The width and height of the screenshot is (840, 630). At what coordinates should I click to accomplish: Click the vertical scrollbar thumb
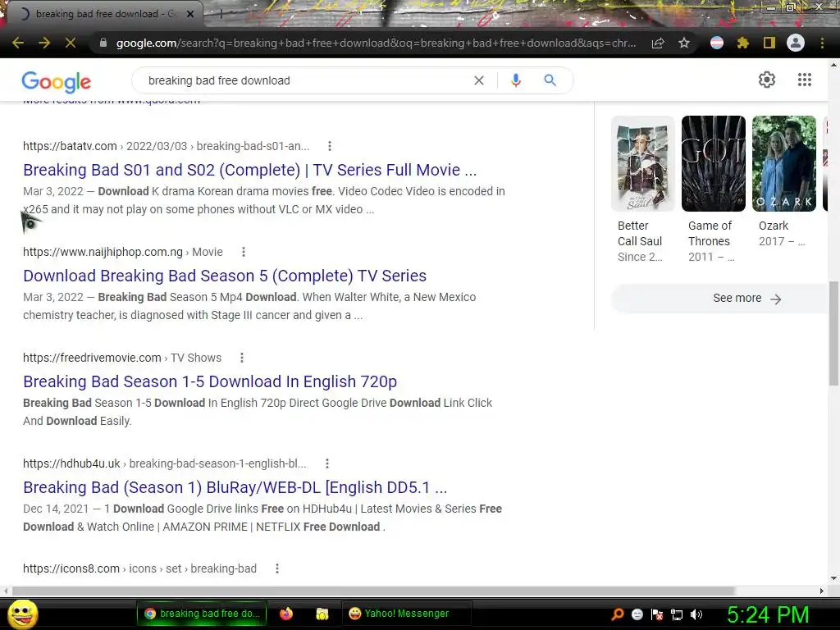833,333
